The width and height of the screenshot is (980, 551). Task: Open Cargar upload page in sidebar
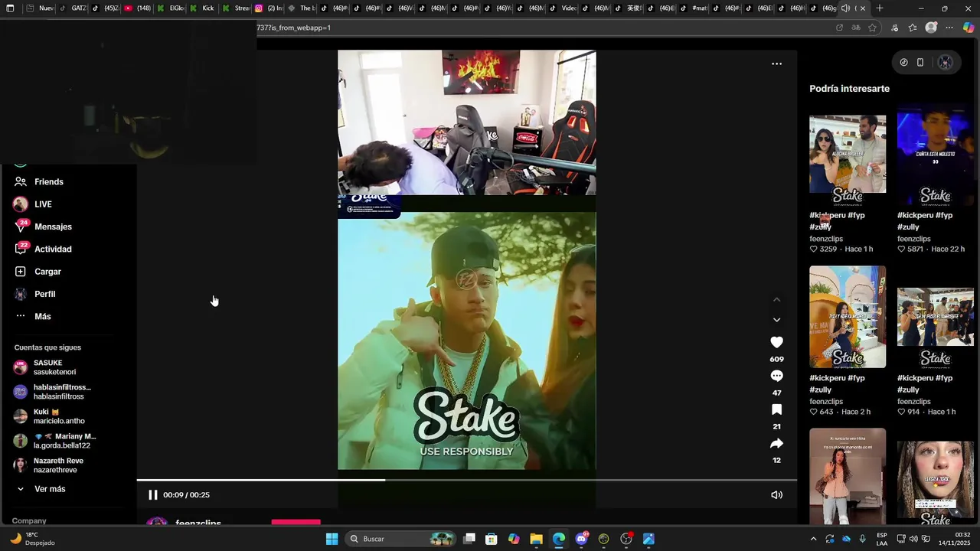(47, 272)
